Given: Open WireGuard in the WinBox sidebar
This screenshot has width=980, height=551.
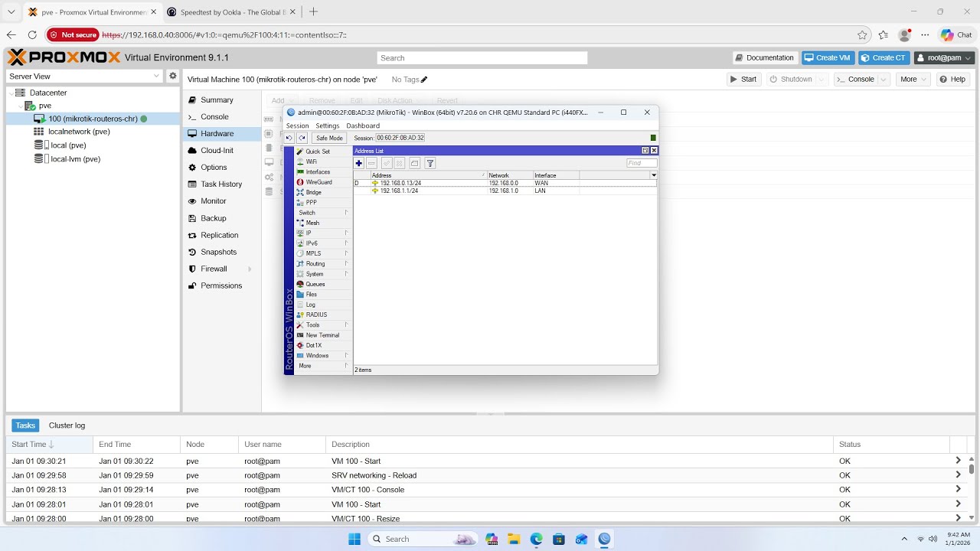Looking at the screenshot, I should pyautogui.click(x=318, y=182).
